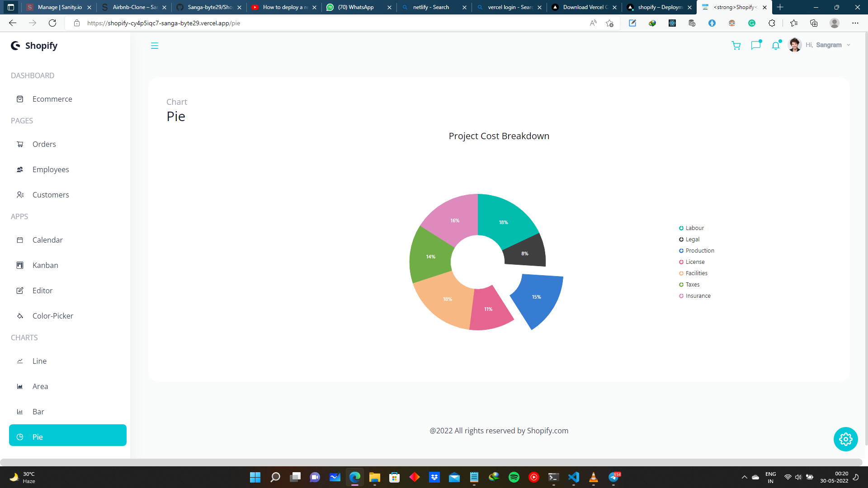868x488 pixels.
Task: Click the Shopify logo
Action: coord(34,45)
